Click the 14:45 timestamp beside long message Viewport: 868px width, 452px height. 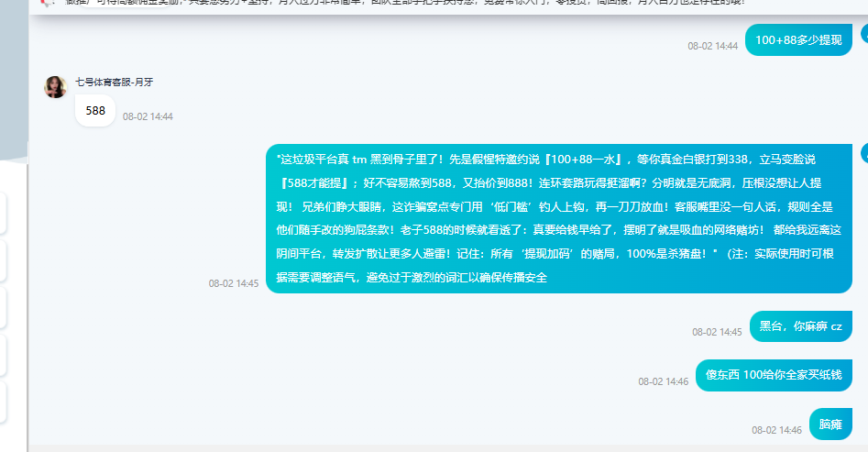234,283
